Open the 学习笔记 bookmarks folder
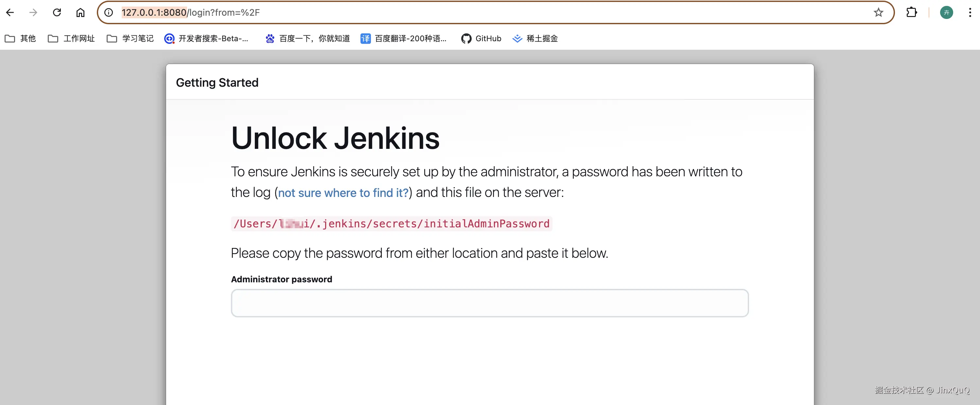The width and height of the screenshot is (980, 405). (129, 39)
